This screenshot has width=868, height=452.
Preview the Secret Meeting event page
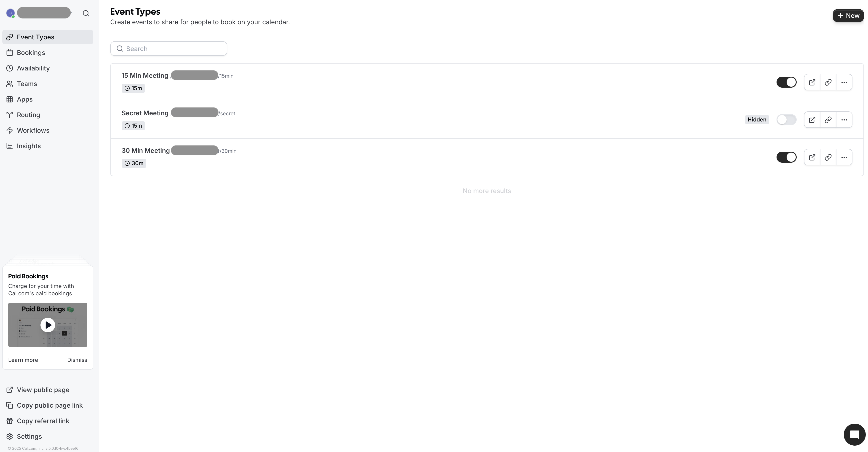coord(812,120)
